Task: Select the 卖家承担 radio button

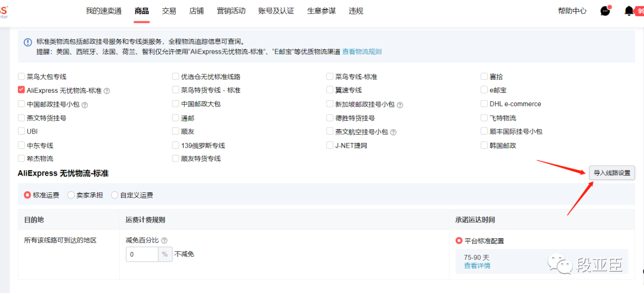Action: (71, 195)
